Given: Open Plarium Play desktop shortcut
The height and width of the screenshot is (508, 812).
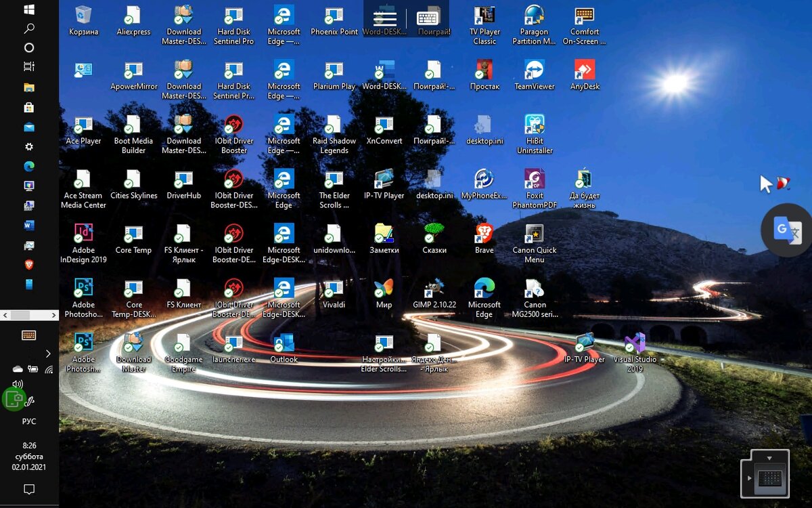Looking at the screenshot, I should coord(334,76).
